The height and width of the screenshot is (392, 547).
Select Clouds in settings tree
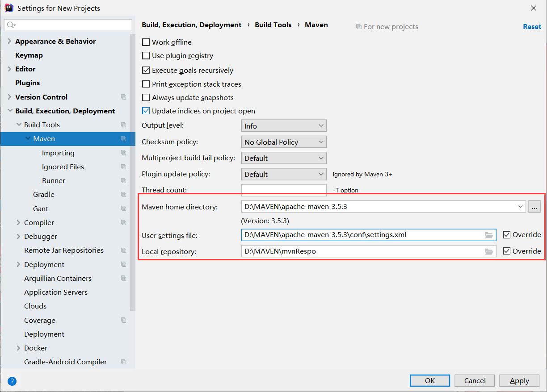coord(35,306)
